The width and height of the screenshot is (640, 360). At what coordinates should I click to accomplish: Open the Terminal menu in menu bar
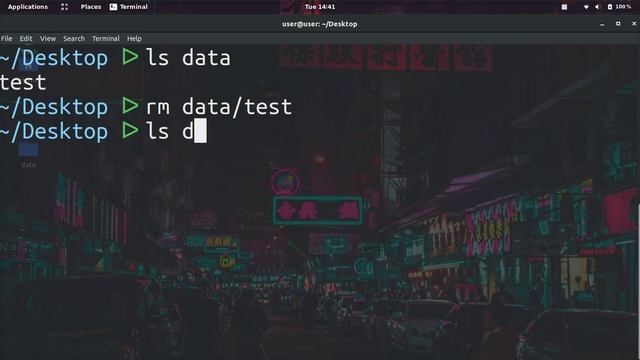(x=106, y=38)
